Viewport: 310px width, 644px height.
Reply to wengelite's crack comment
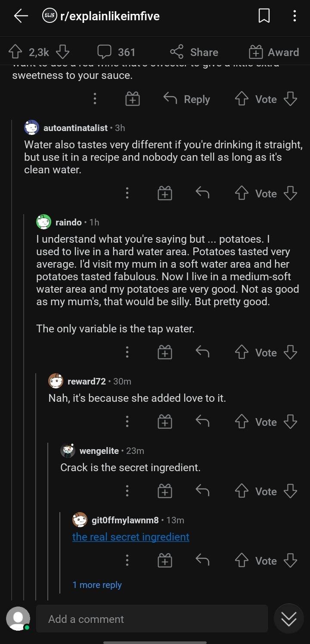click(202, 491)
